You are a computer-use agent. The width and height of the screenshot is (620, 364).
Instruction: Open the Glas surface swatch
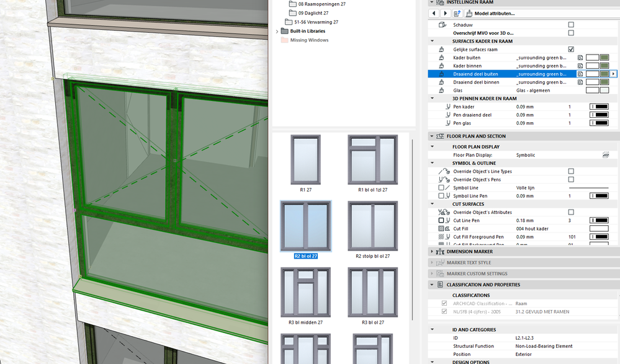pos(597,91)
